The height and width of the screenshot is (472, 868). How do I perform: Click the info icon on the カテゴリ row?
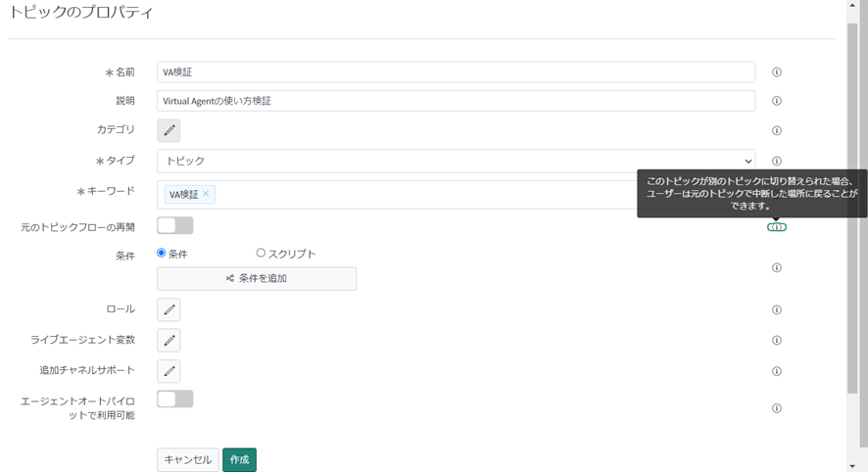click(777, 130)
